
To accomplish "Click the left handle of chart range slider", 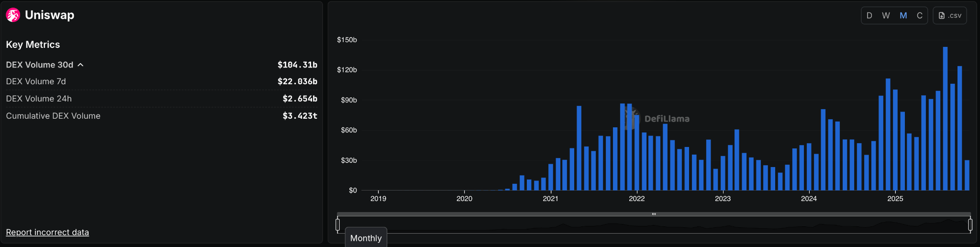I will (338, 225).
